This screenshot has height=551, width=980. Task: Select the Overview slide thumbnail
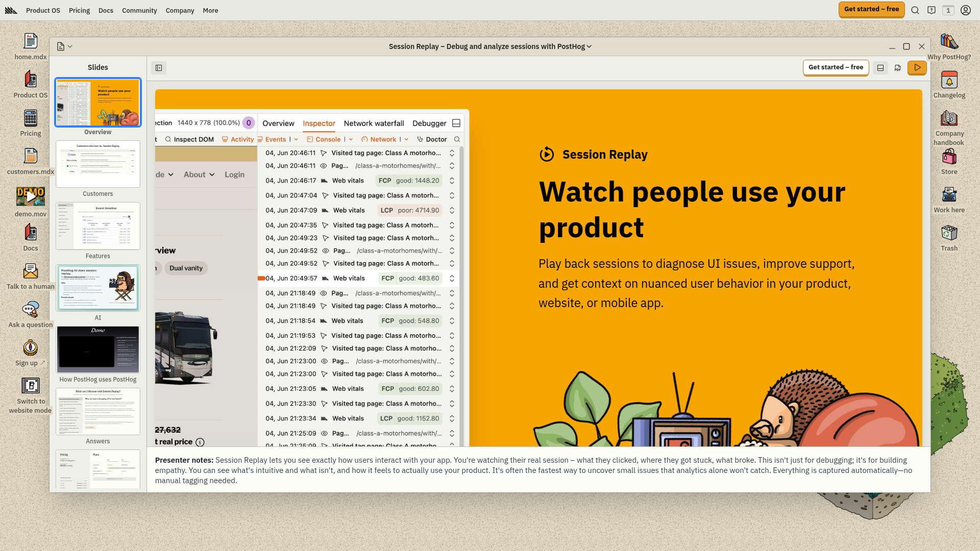point(98,102)
